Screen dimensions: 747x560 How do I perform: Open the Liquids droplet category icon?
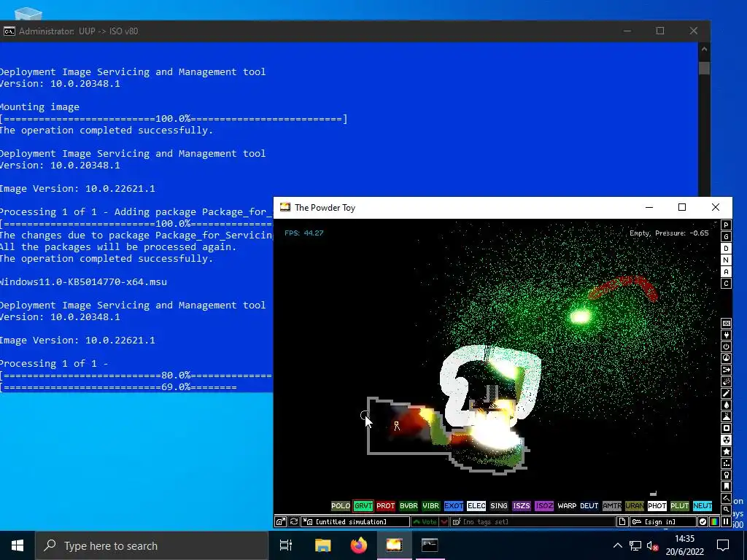pos(726,405)
